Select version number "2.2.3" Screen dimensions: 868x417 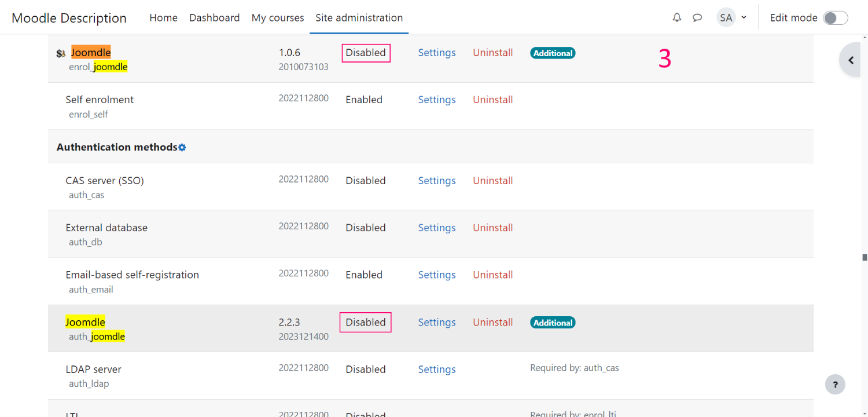click(289, 323)
